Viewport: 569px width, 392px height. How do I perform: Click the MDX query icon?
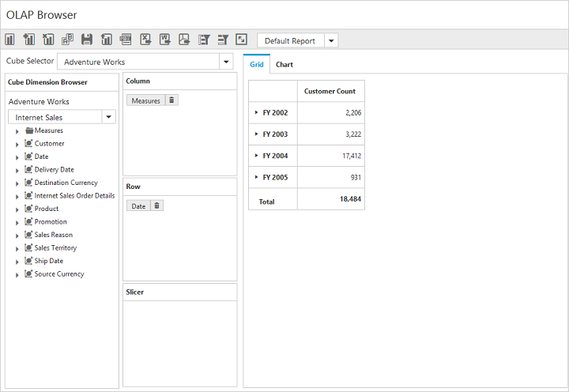pos(126,40)
